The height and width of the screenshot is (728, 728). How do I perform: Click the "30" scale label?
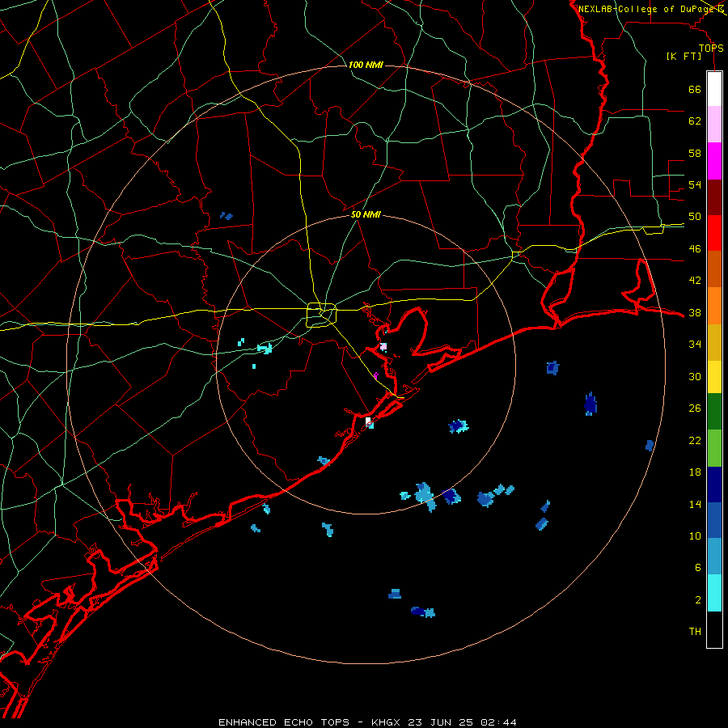pos(695,376)
